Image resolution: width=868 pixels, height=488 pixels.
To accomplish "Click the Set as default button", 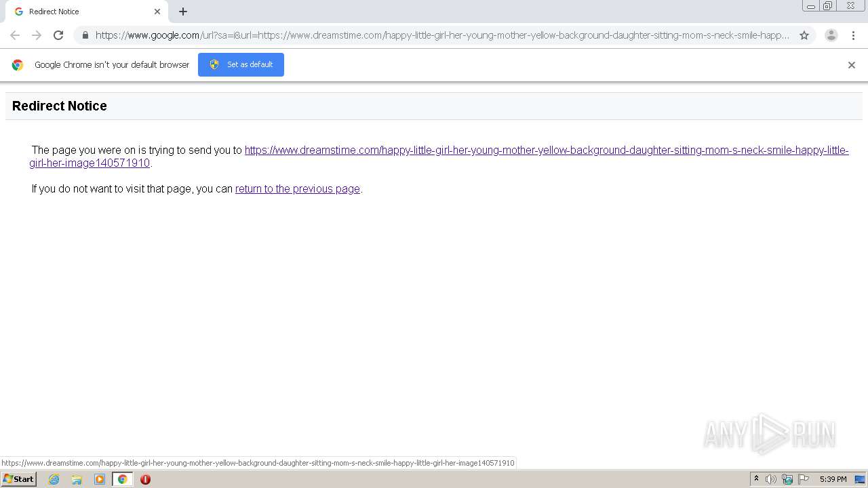I will (241, 64).
